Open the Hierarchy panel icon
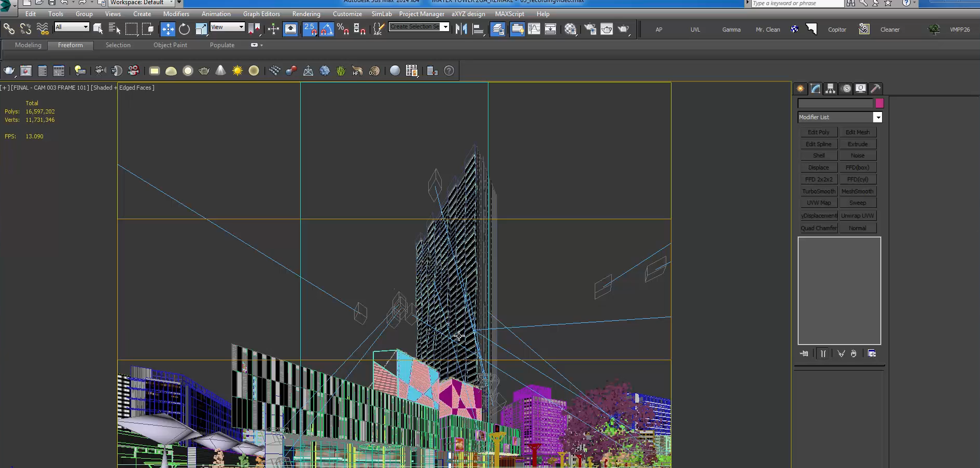 tap(830, 89)
